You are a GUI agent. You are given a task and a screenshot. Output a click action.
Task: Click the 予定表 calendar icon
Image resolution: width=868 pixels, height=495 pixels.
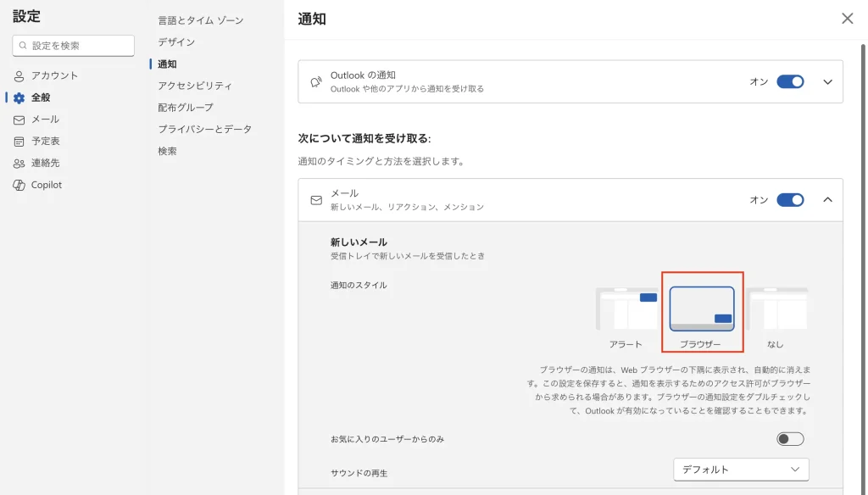pyautogui.click(x=19, y=142)
